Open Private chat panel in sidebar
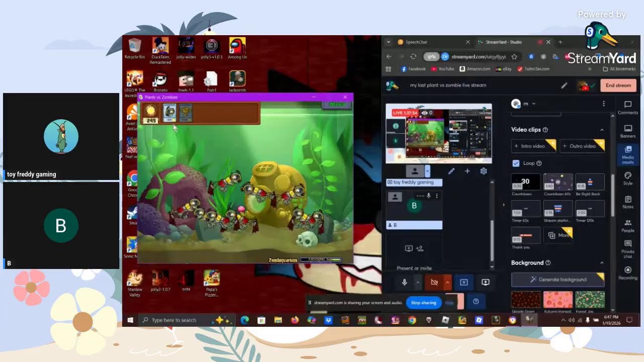Viewport: 644px width, 362px height. (627, 249)
